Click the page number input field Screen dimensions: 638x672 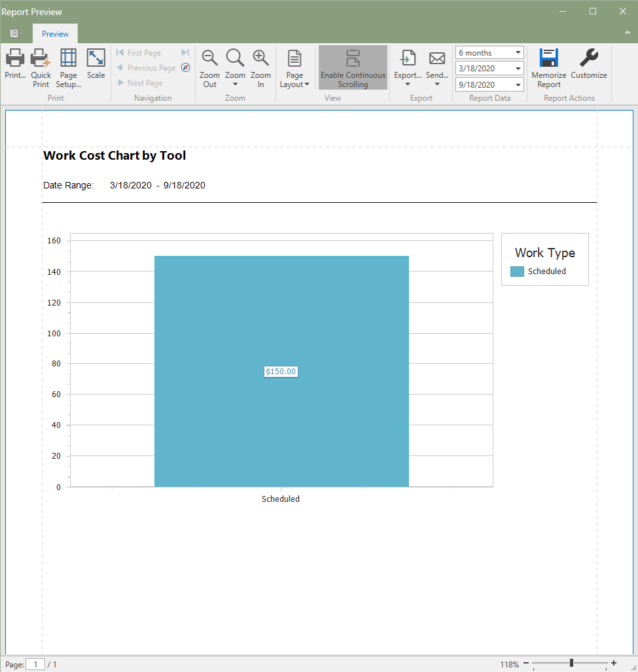pyautogui.click(x=35, y=664)
